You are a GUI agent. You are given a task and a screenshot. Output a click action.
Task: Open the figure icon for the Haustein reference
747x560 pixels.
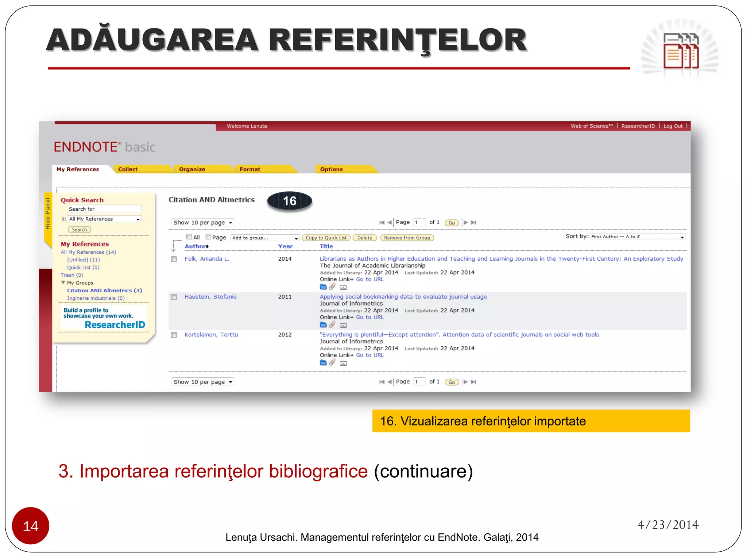coord(343,326)
